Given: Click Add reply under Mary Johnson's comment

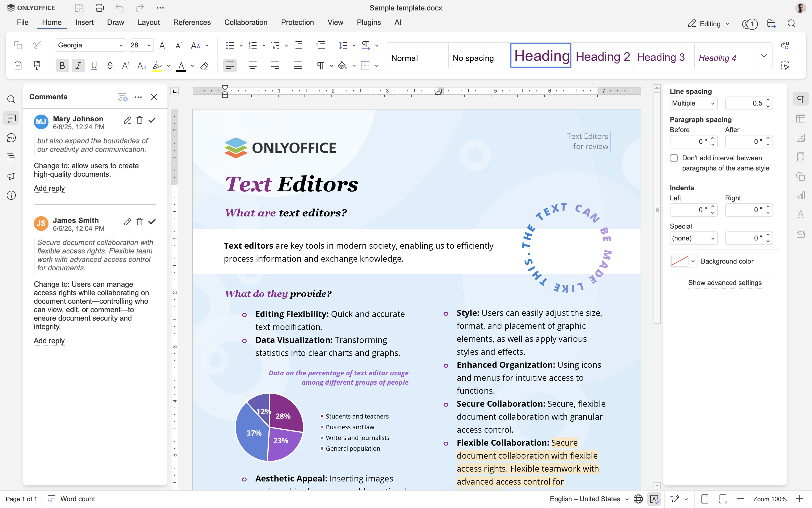Looking at the screenshot, I should coord(49,188).
